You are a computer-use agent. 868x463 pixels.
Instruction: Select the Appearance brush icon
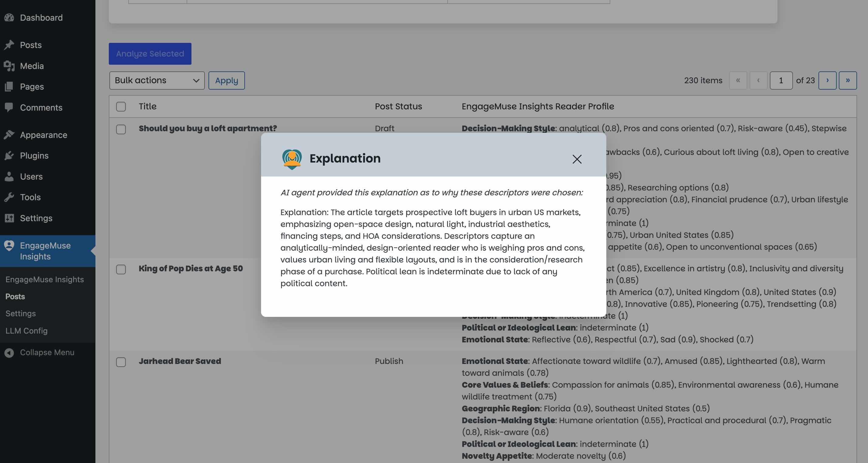pyautogui.click(x=9, y=135)
